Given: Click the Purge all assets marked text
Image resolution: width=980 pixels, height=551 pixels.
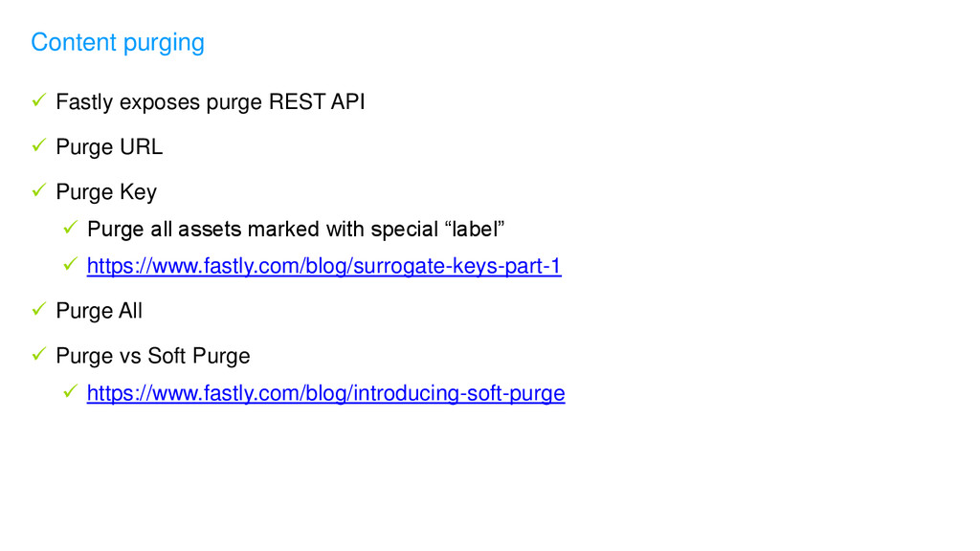Looking at the screenshot, I should point(296,230).
